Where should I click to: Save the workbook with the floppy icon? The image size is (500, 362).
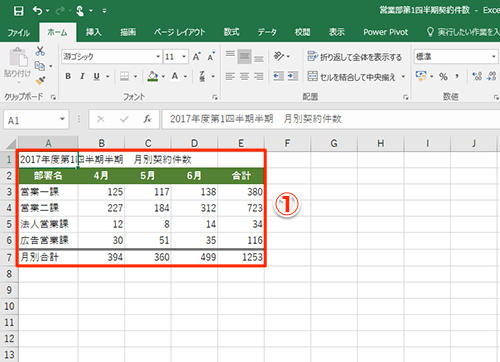19,11
